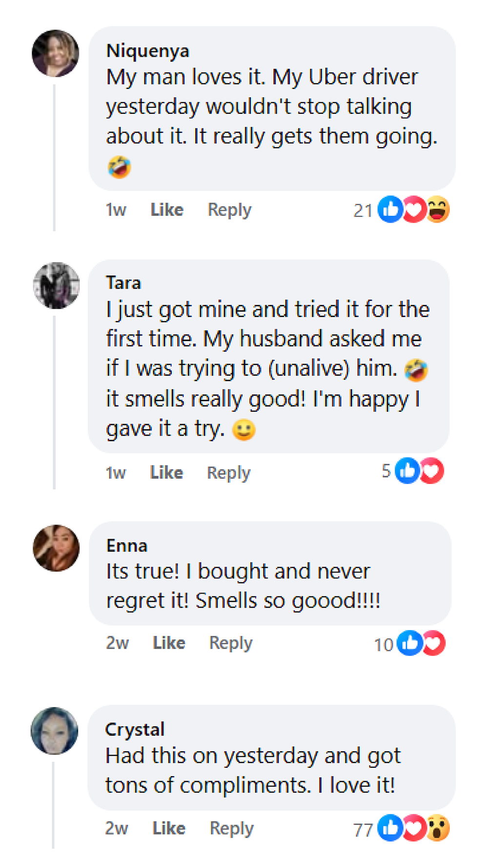Like Crystal's comment
Image resolution: width=488 pixels, height=868 pixels.
click(x=169, y=828)
